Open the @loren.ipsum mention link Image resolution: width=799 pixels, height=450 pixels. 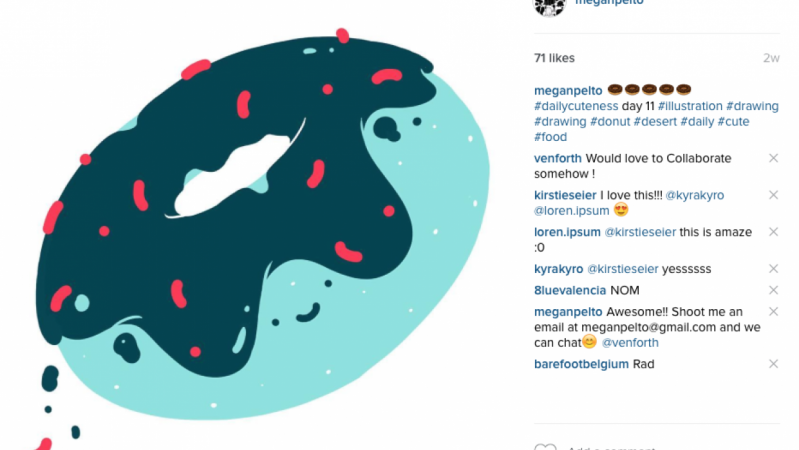click(x=572, y=210)
